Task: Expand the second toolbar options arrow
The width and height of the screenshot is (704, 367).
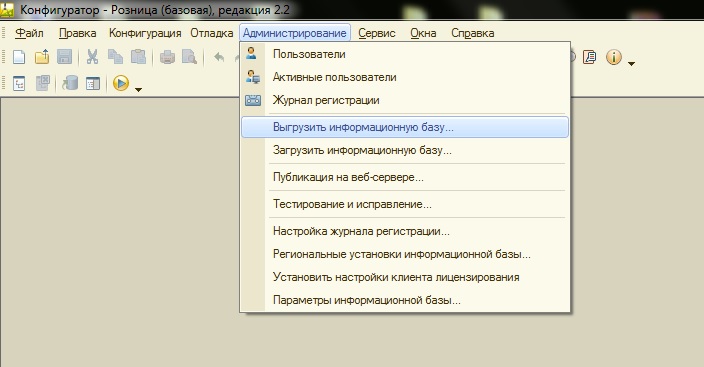Action: (138, 90)
